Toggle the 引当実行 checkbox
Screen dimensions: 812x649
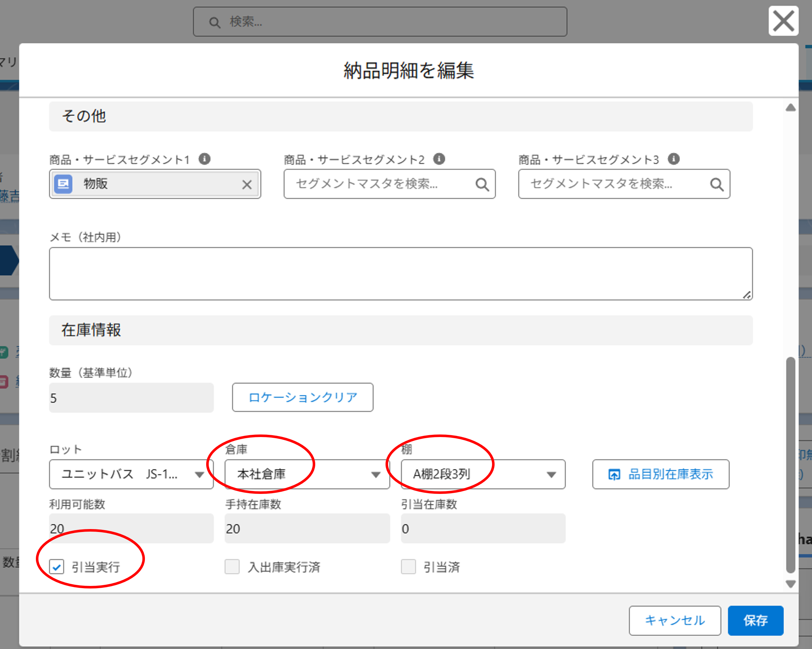click(x=57, y=566)
